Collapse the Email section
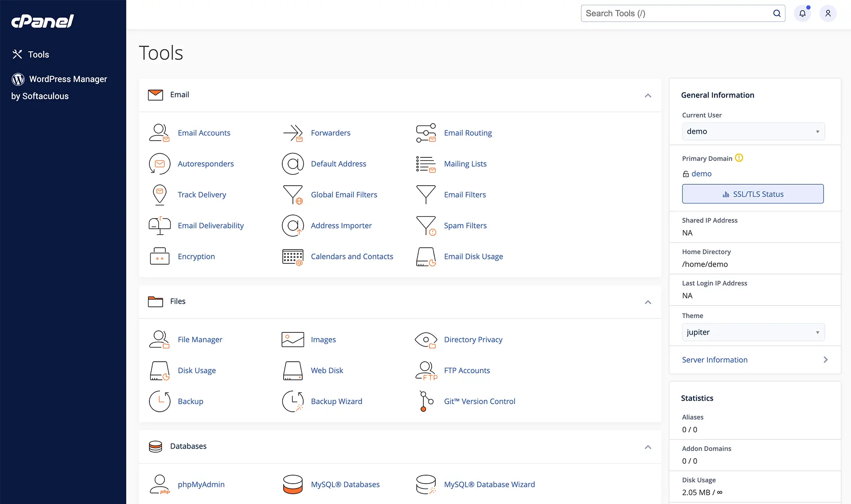This screenshot has height=504, width=851. 648,95
